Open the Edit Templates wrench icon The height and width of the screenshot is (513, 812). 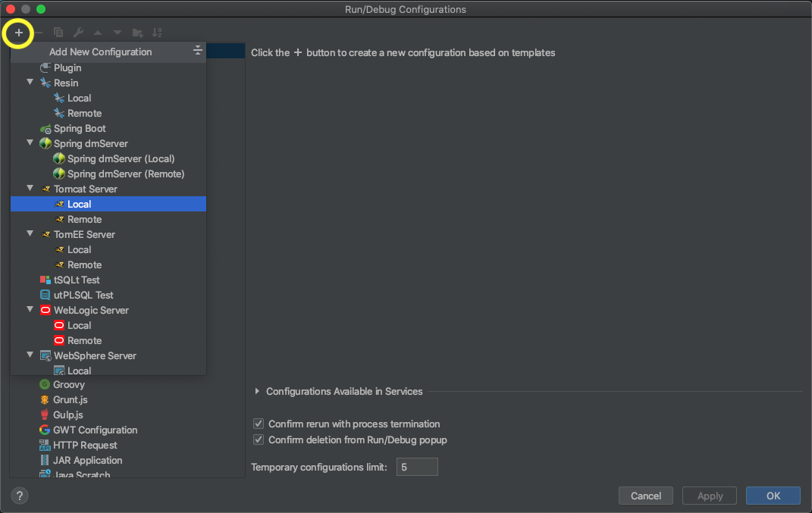(x=78, y=33)
